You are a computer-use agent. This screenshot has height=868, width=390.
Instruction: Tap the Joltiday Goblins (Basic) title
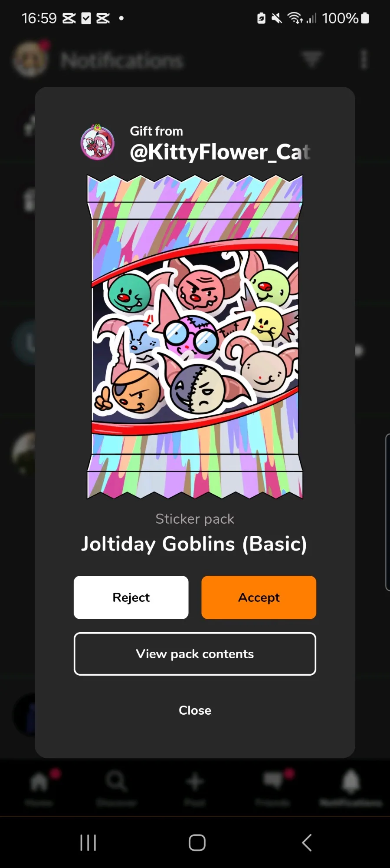(194, 544)
